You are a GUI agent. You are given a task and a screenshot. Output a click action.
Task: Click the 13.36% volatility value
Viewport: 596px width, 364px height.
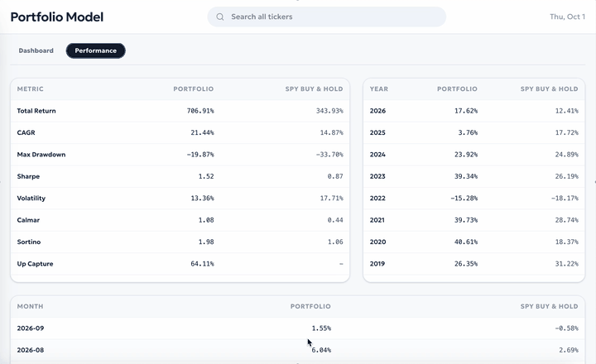(202, 199)
